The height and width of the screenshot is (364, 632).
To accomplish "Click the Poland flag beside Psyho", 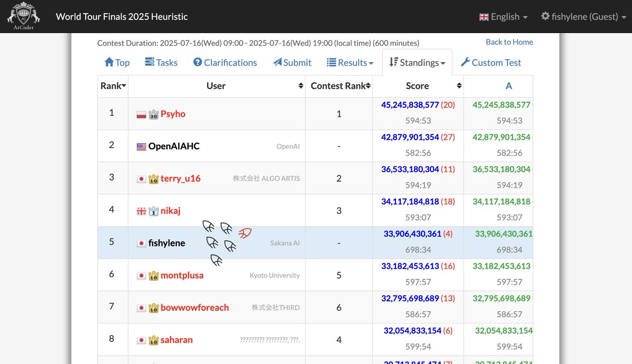I will 141,114.
